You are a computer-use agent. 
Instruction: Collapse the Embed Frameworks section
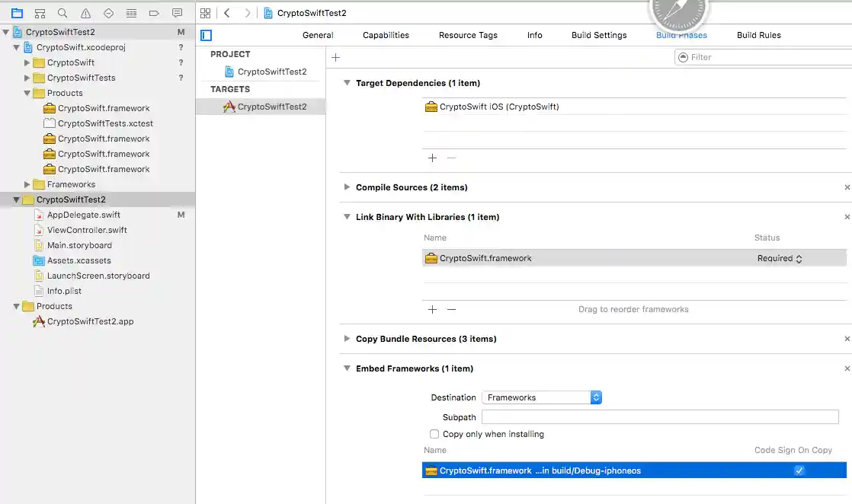(x=347, y=368)
